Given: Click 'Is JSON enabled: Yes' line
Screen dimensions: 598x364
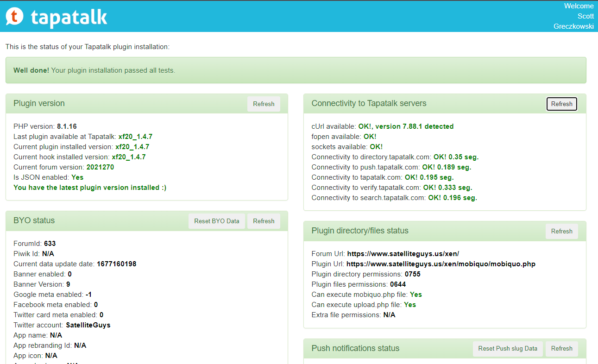Looking at the screenshot, I should tap(49, 177).
